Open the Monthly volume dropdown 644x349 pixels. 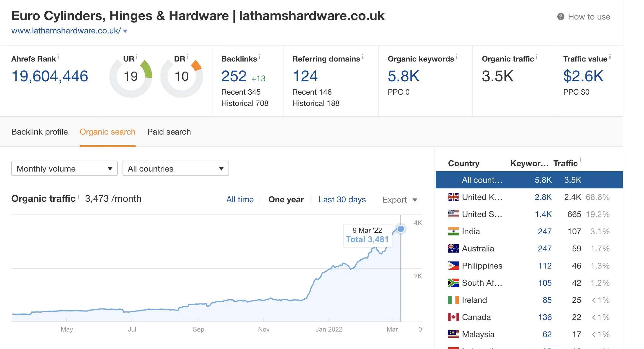click(65, 169)
